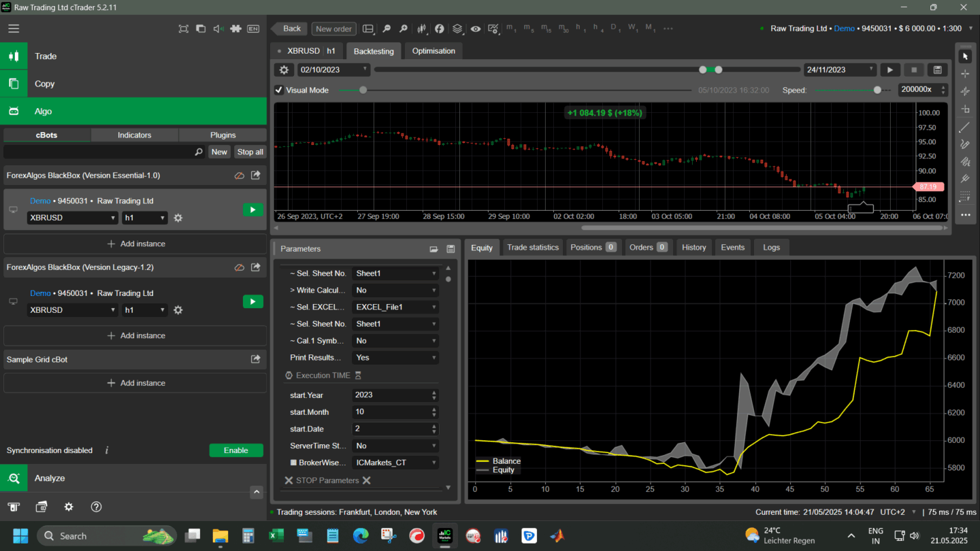
Task: Click the Stop all button
Action: pos(250,152)
